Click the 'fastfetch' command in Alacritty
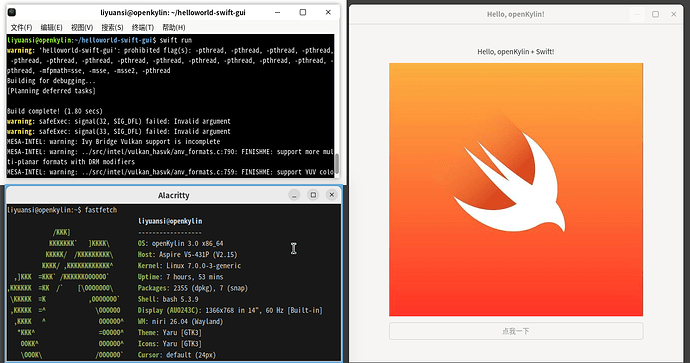The image size is (690, 363). tap(101, 210)
